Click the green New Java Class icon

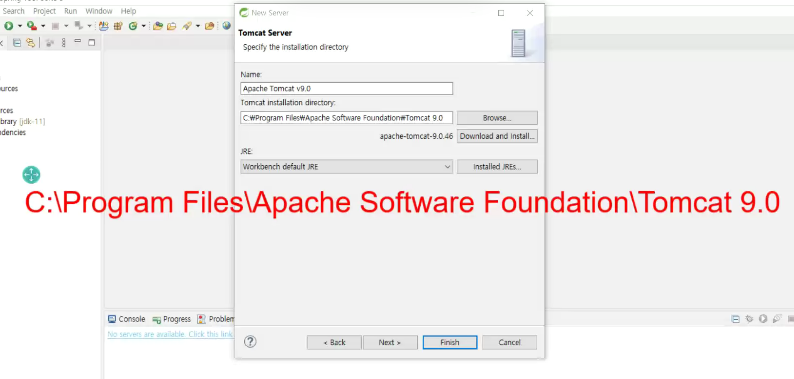(x=133, y=26)
